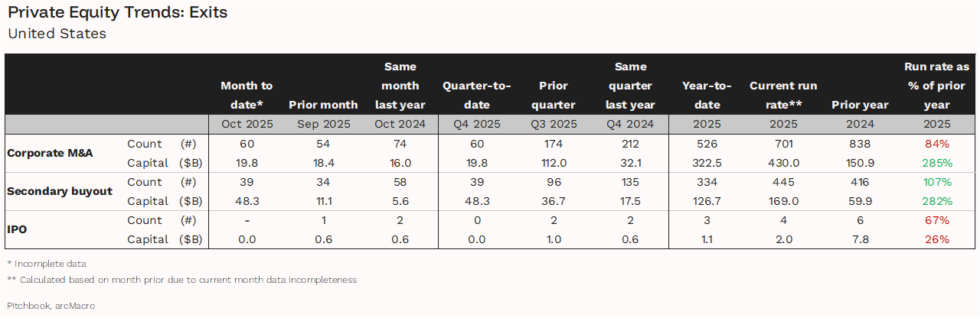Select the 'Secondary buyout' row label
980x318 pixels.
60,191
